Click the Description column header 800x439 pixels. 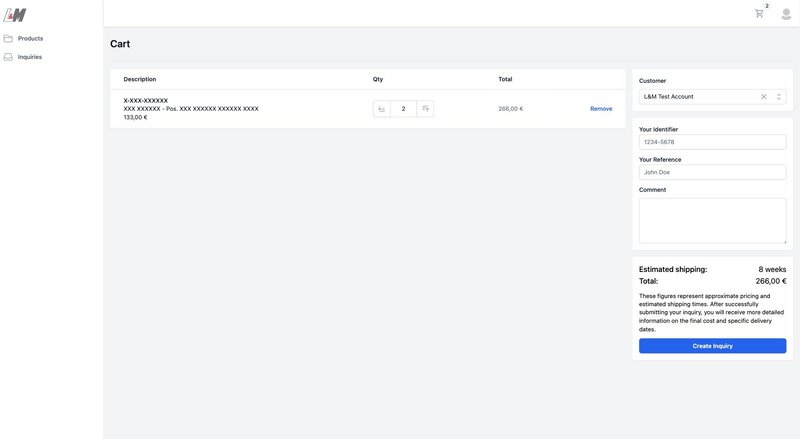point(140,79)
